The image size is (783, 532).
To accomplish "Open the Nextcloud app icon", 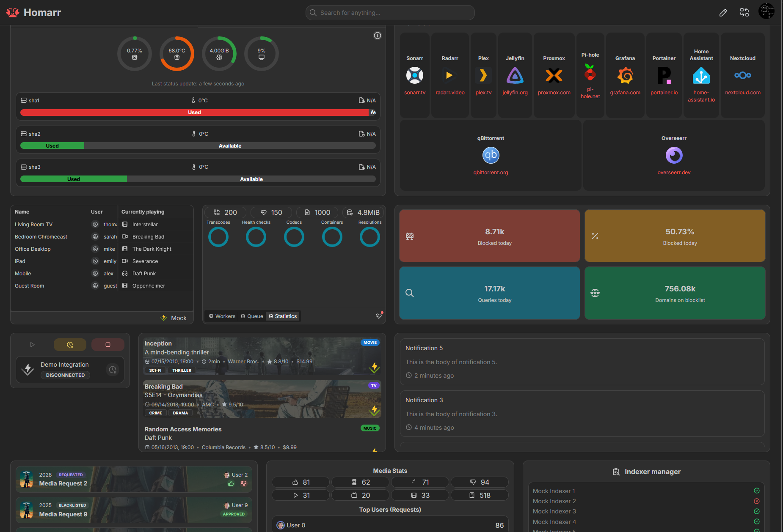I will tap(743, 75).
